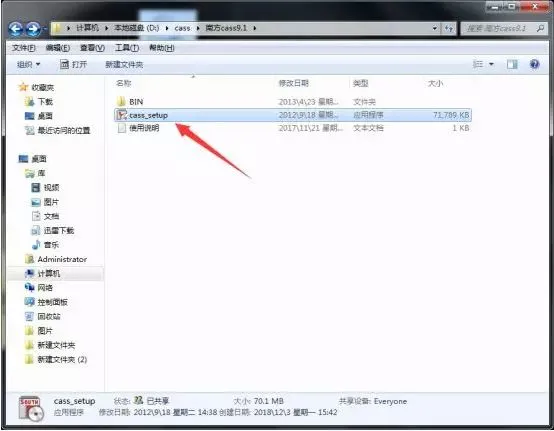The image size is (554, 431).
Task: Refresh the folder with the refresh button
Action: tap(449, 28)
